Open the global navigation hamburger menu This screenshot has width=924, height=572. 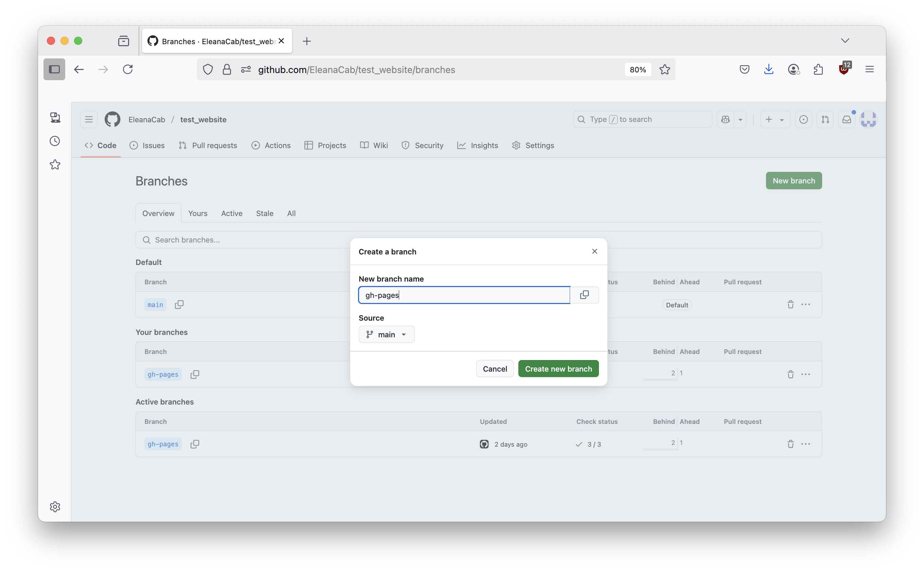89,119
